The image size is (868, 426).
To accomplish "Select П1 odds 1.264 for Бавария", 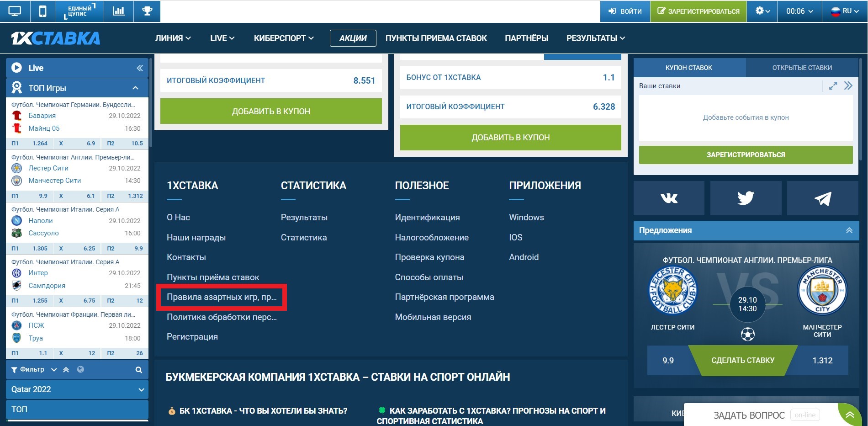I will [x=30, y=144].
